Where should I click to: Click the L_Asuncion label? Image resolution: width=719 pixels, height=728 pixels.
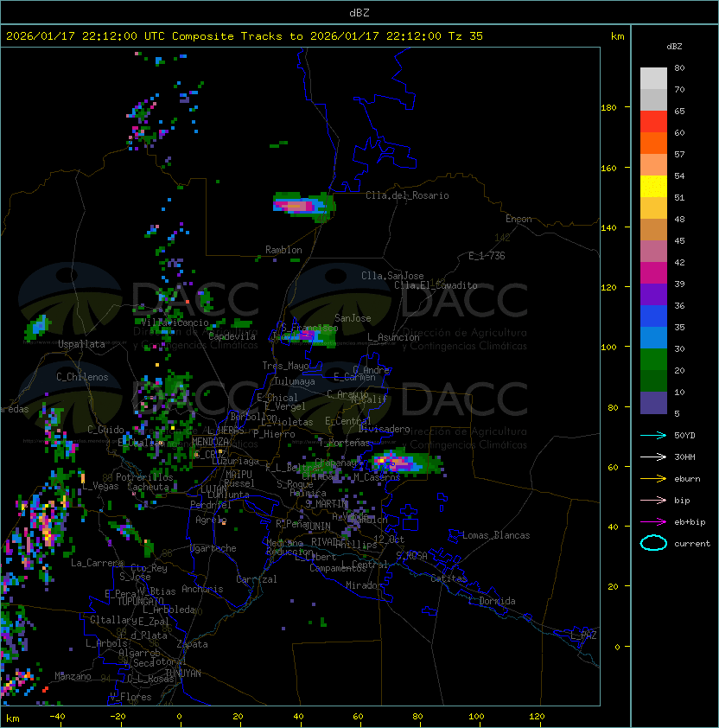pyautogui.click(x=393, y=337)
